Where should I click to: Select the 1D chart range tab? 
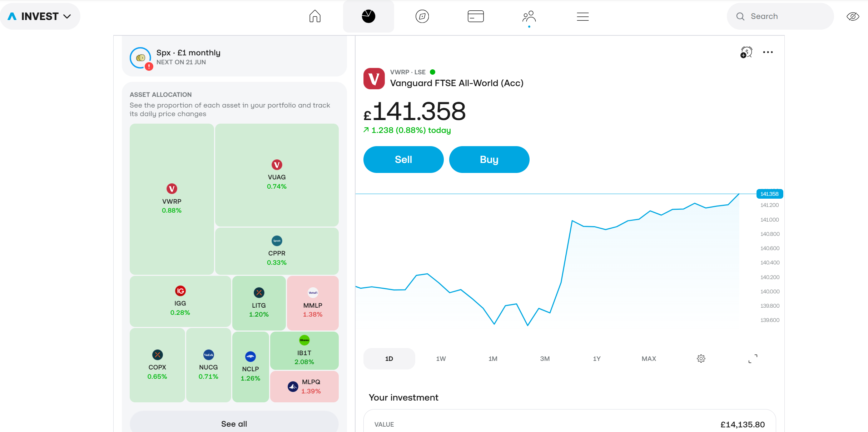point(389,358)
